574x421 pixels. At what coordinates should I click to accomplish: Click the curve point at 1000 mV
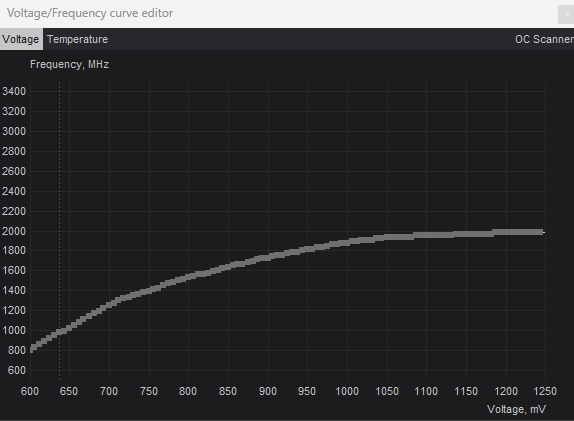click(347, 242)
